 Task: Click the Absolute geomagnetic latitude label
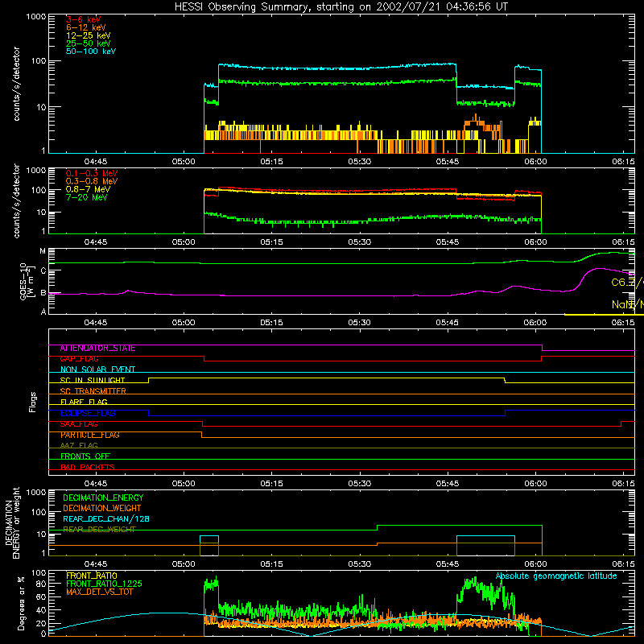coord(556,576)
